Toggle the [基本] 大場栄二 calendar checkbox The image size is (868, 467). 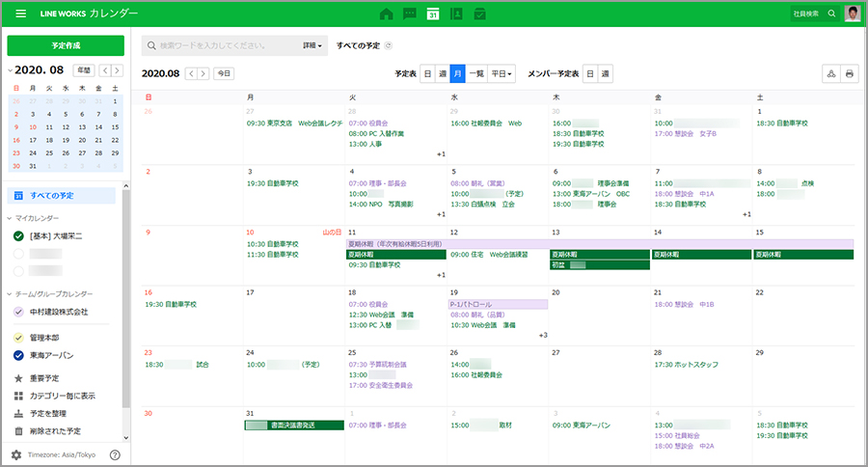tap(18, 236)
